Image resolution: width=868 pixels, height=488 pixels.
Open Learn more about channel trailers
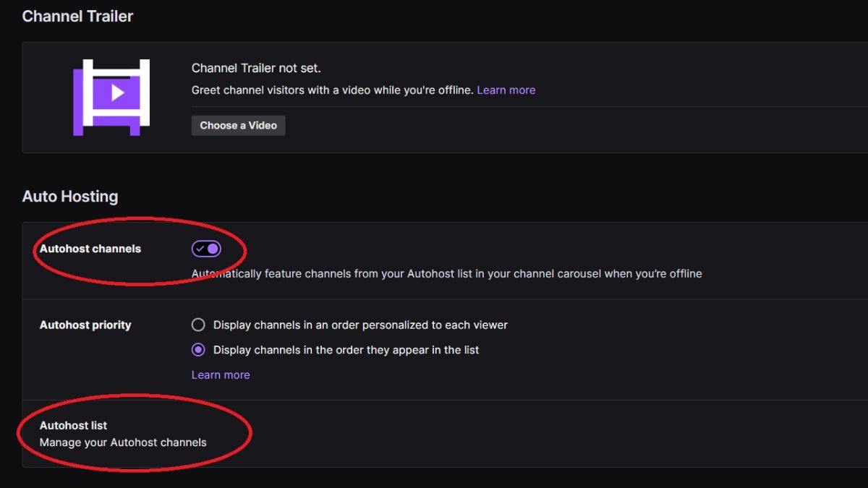506,90
